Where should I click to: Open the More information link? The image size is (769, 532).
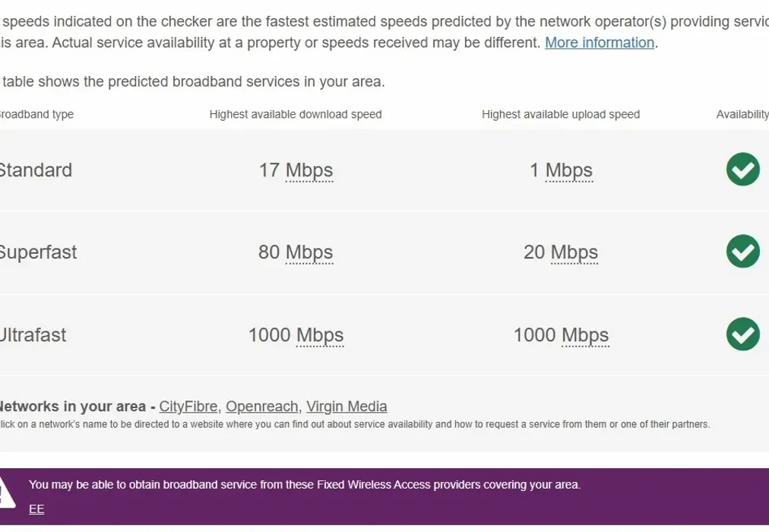click(600, 43)
